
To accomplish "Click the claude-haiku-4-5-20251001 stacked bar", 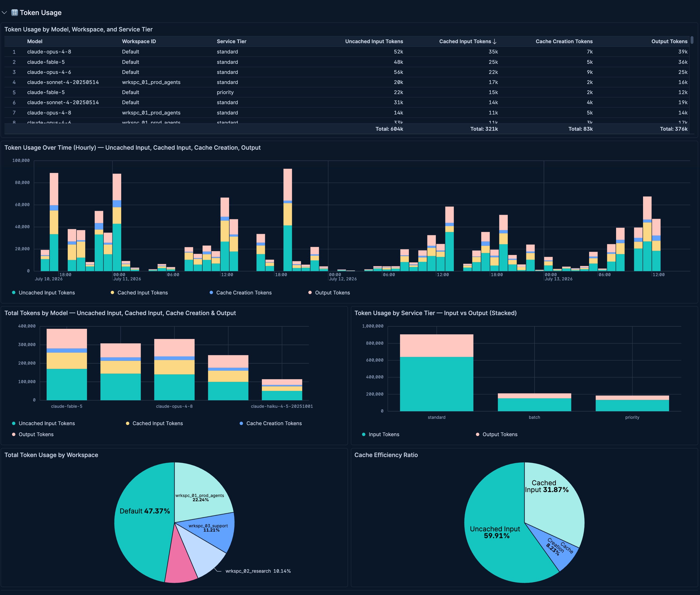I will coord(282,389).
